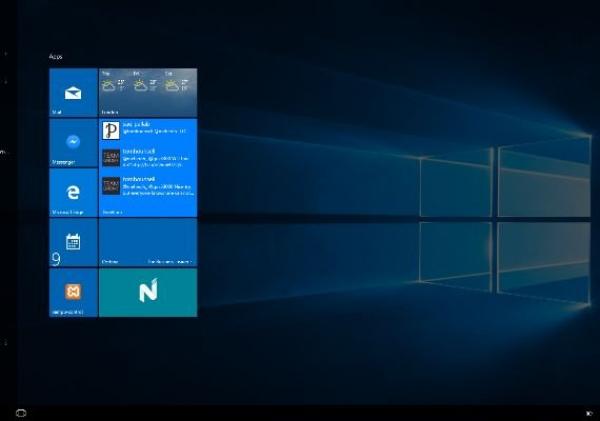Click the Apps group header label
This screenshot has width=600, height=421.
[x=55, y=57]
